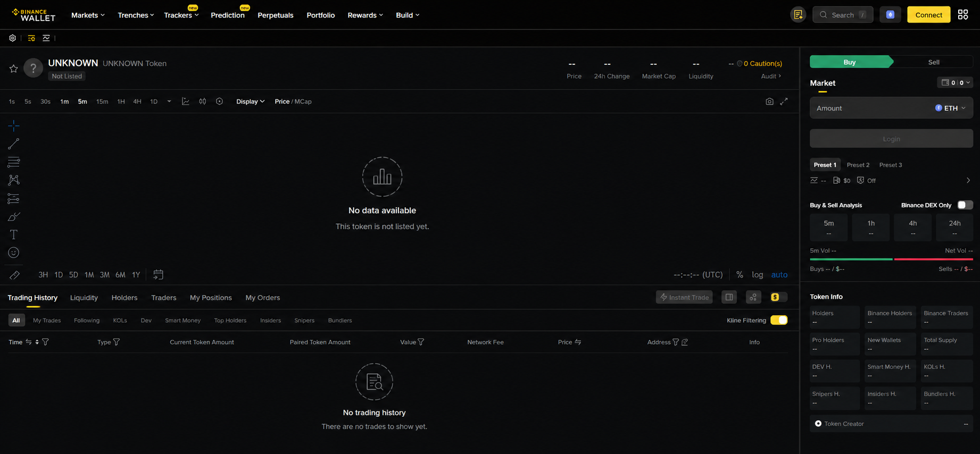This screenshot has width=980, height=454.
Task: Click the Instant Trade button
Action: (x=684, y=297)
